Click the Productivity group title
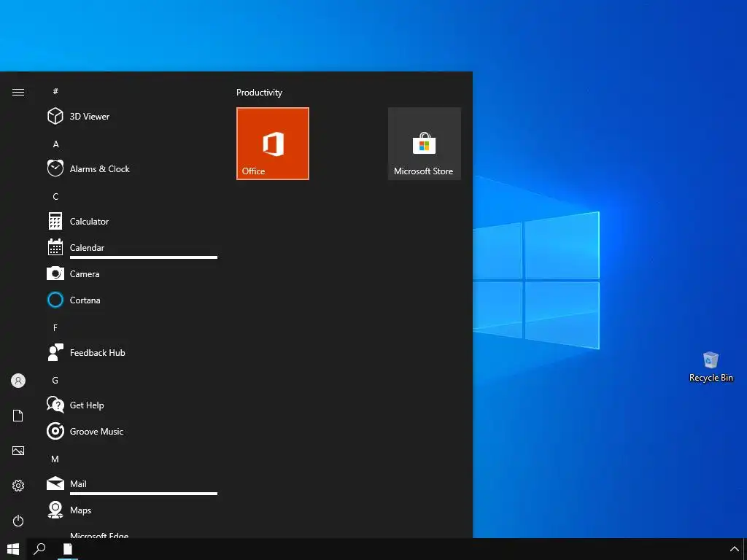The height and width of the screenshot is (560, 747). coord(259,93)
